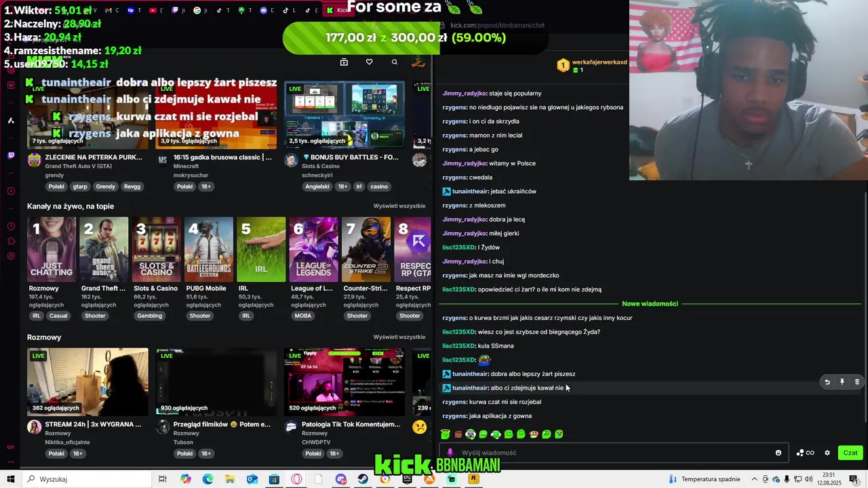Open the emoji picker in chat input

778,453
